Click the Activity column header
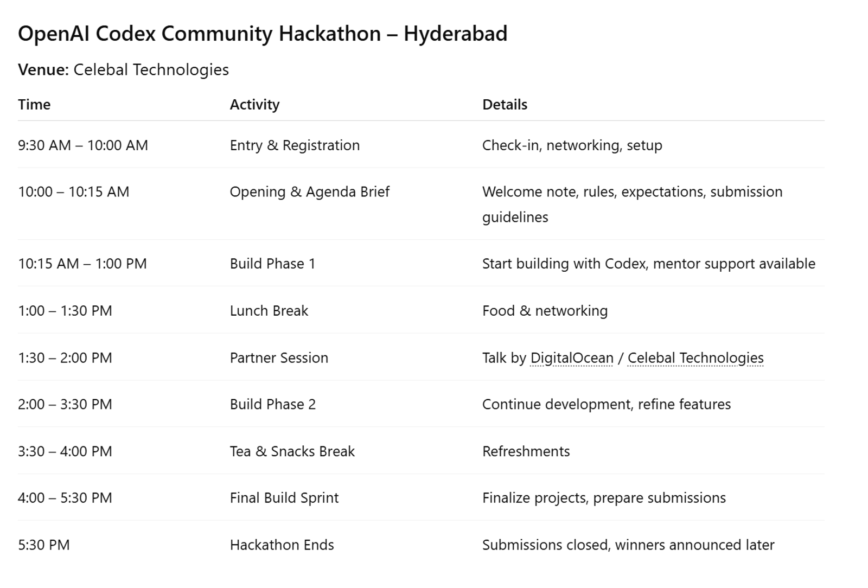 point(254,105)
